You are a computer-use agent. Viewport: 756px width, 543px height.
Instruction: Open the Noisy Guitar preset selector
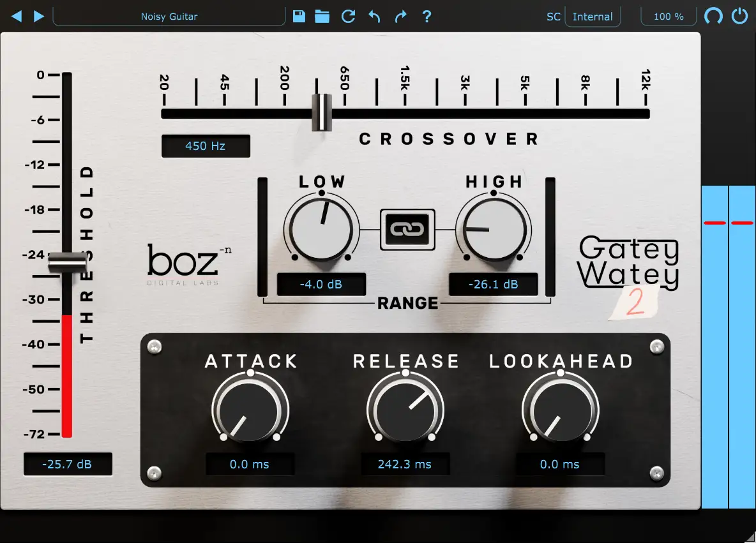pyautogui.click(x=169, y=17)
